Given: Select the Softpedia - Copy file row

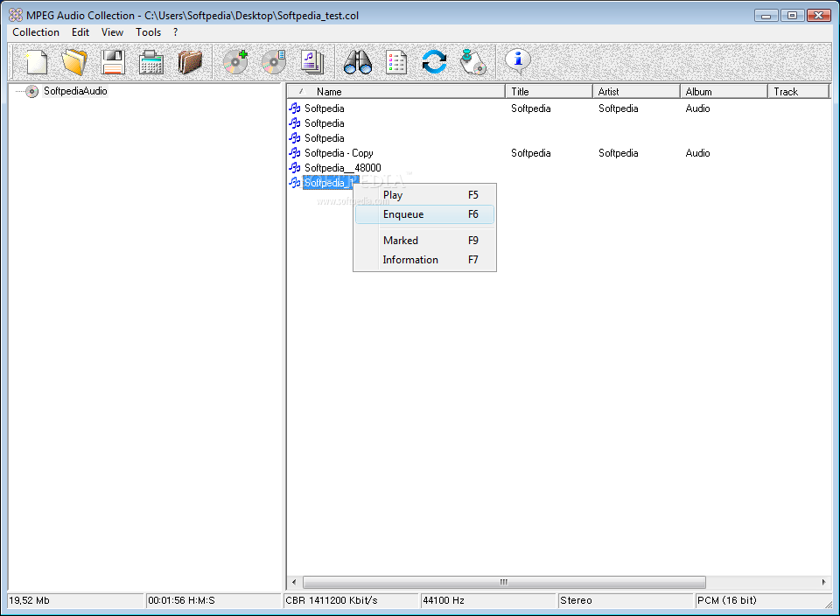Looking at the screenshot, I should click(339, 153).
